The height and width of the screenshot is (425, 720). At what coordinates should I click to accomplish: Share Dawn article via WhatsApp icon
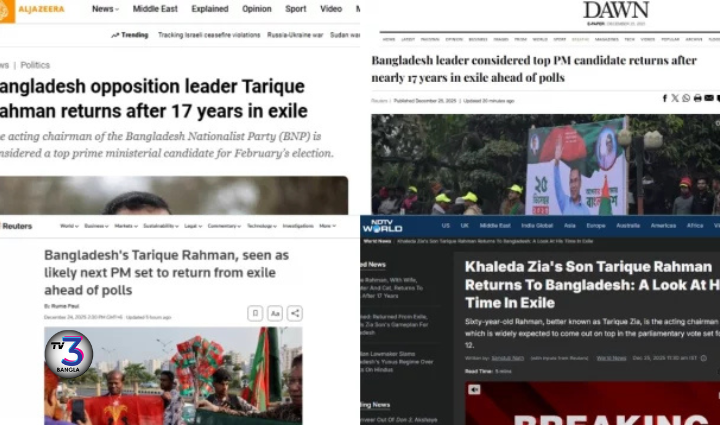click(x=686, y=98)
